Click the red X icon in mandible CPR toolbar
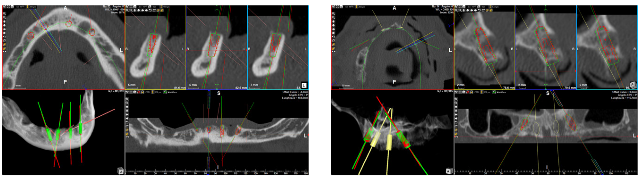This screenshot has width=644, height=182. tap(139, 92)
